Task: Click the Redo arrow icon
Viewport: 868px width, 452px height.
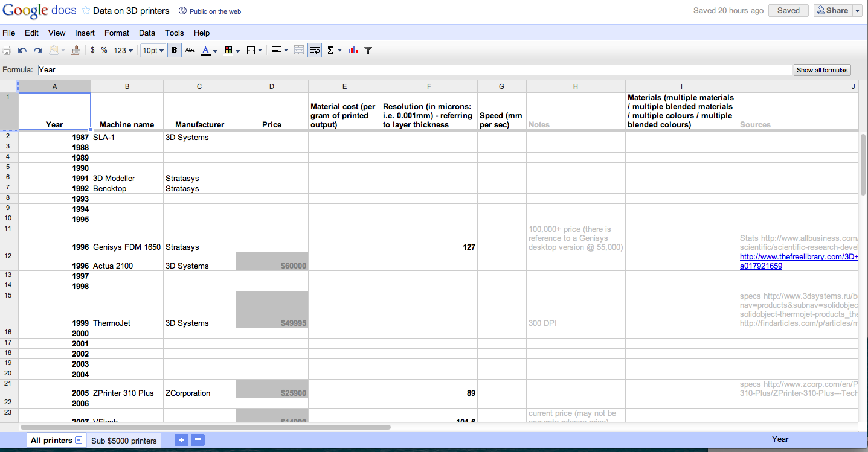Action: [37, 51]
